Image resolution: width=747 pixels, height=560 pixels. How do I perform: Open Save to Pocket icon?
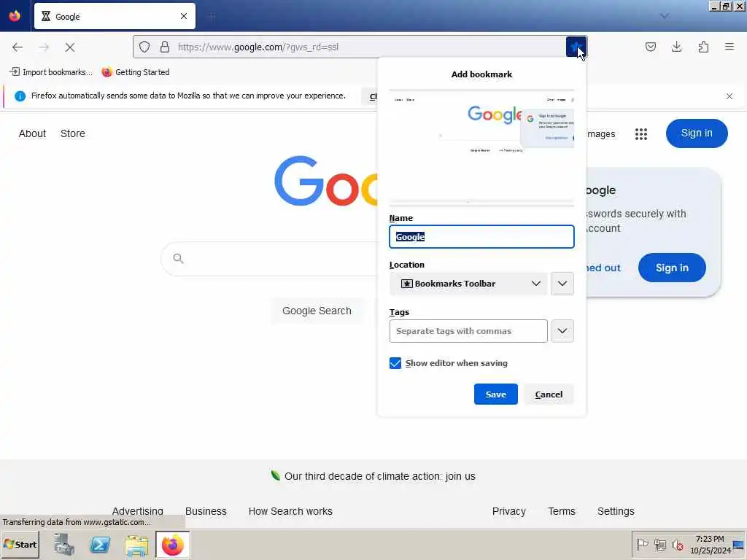651,47
